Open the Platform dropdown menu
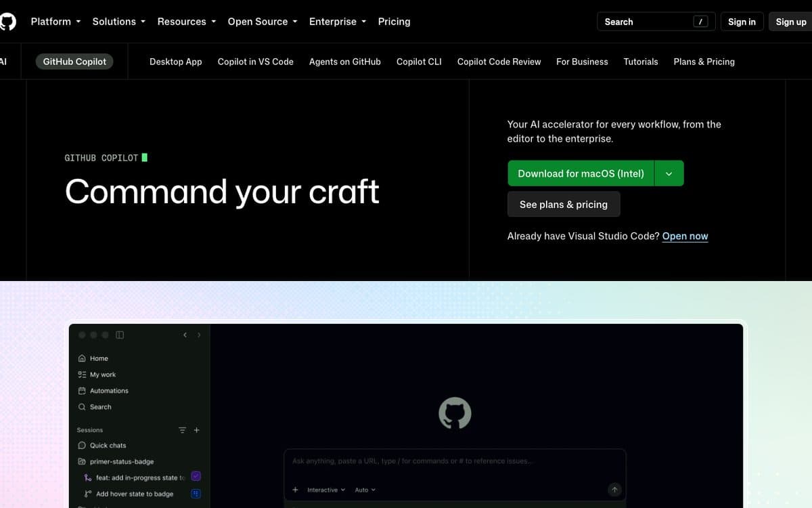The height and width of the screenshot is (508, 812). coord(55,22)
